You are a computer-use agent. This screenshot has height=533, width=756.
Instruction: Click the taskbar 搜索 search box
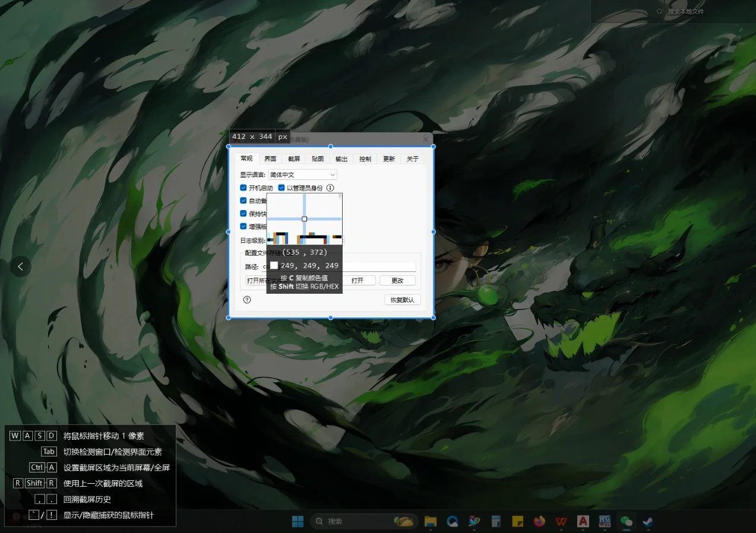tap(364, 521)
